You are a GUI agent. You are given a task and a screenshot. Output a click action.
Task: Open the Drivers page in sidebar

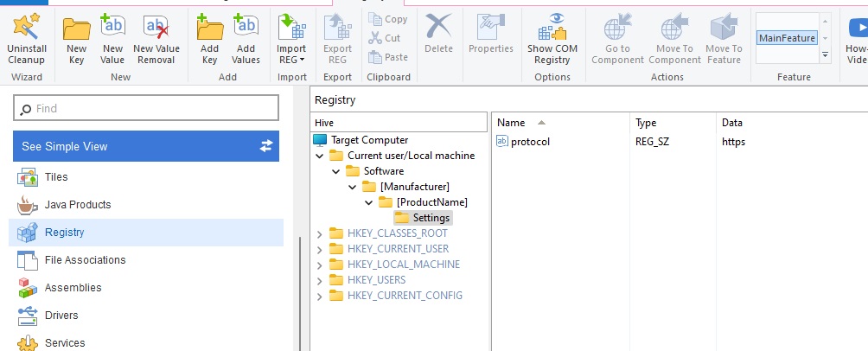click(x=61, y=316)
